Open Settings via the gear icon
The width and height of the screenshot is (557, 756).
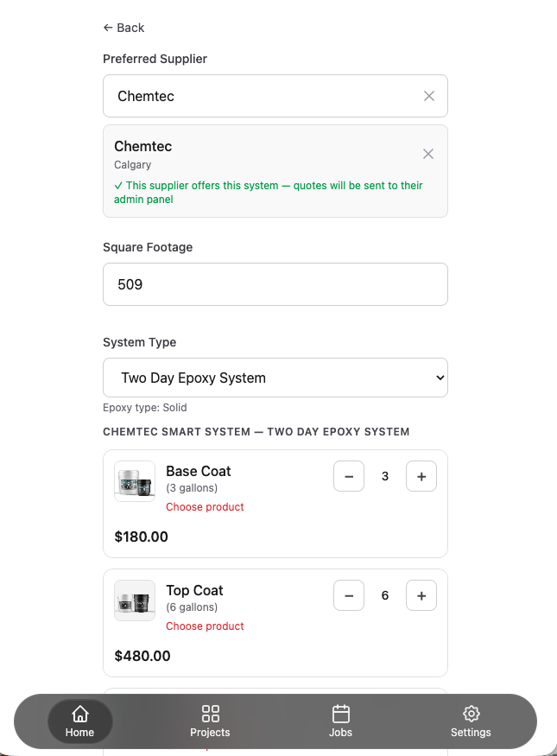tap(471, 721)
